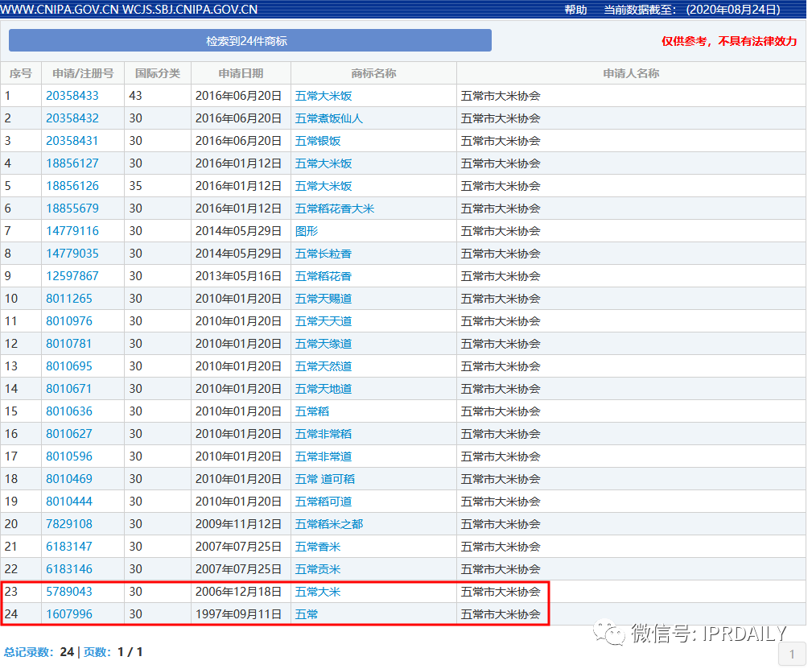
Task: Open registration number 14779116 link
Action: [x=72, y=231]
